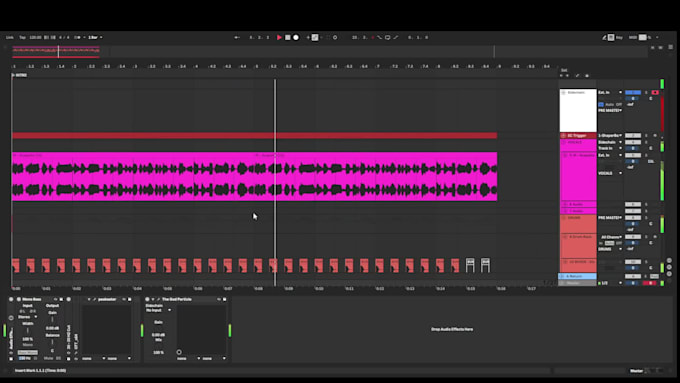Click the red SC Trigger clip bar

point(255,135)
